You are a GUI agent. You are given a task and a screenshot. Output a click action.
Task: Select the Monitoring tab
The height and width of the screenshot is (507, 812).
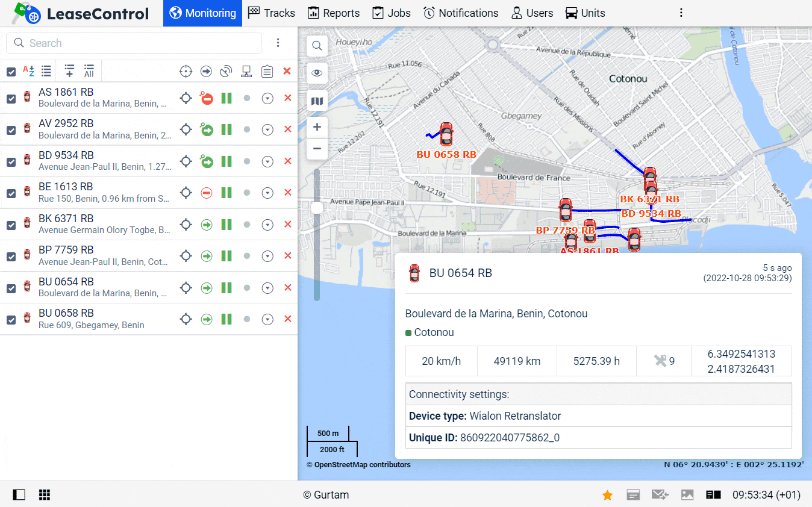tap(202, 13)
